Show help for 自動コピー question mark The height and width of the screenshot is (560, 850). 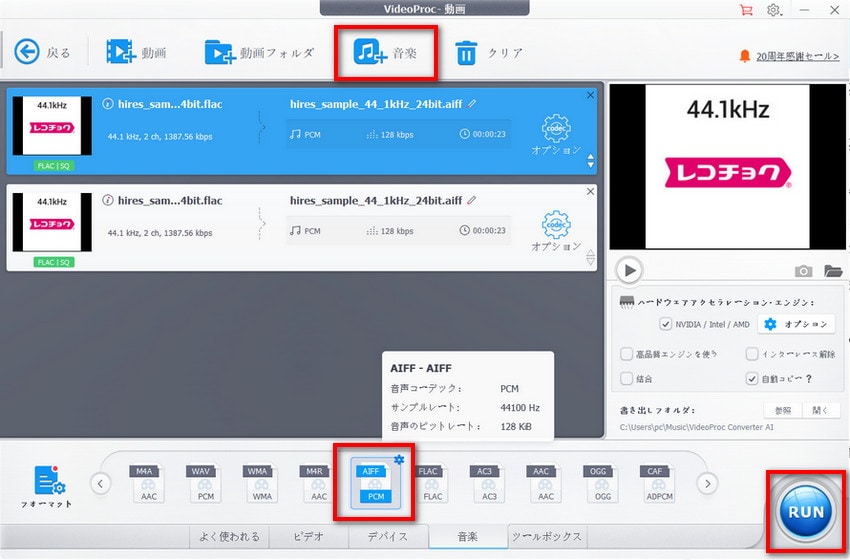(809, 379)
